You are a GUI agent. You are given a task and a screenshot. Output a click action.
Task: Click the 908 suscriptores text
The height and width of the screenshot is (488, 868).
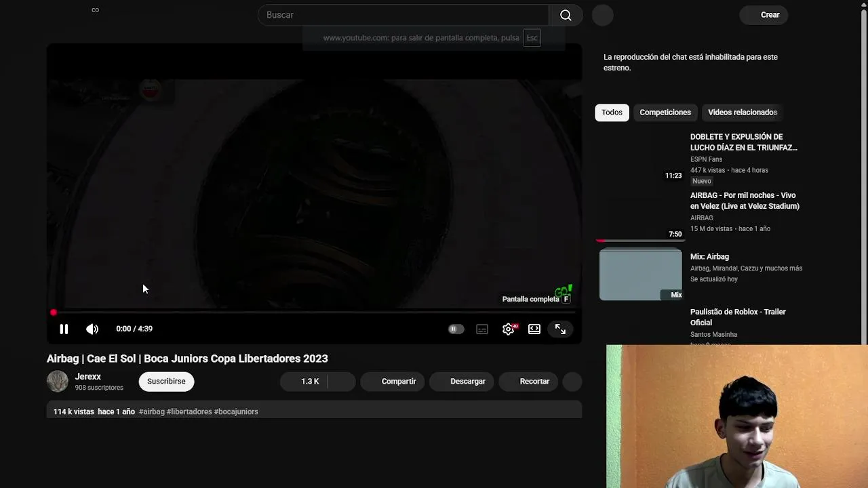tap(99, 388)
